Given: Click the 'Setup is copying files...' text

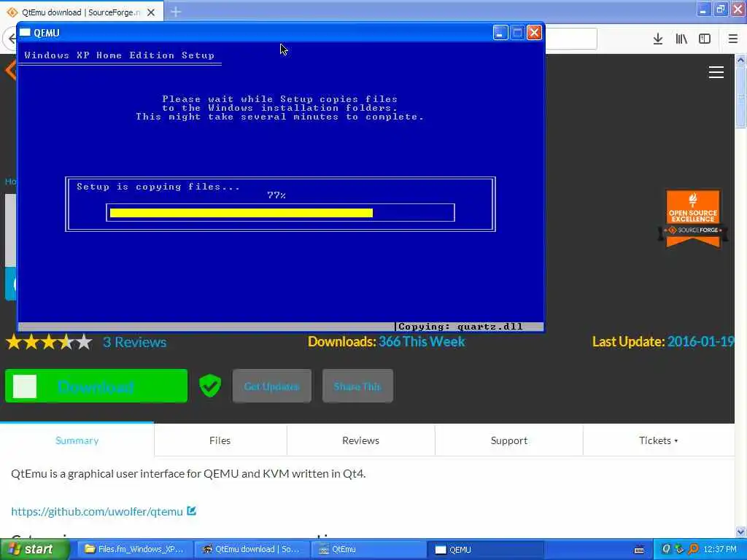Looking at the screenshot, I should point(158,187).
